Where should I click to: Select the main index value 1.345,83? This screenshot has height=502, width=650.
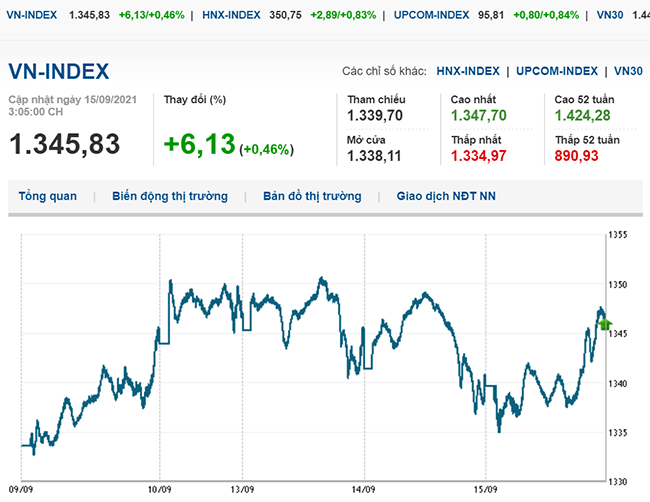pyautogui.click(x=65, y=144)
